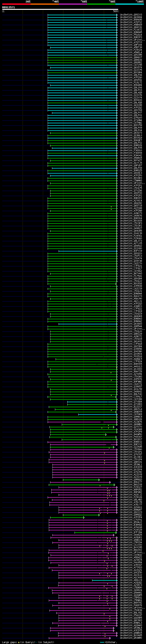146x644 pixels.
Task: Click the cyan alignment bar for UniRef100_A8ULC9
Action: (105, 580)
